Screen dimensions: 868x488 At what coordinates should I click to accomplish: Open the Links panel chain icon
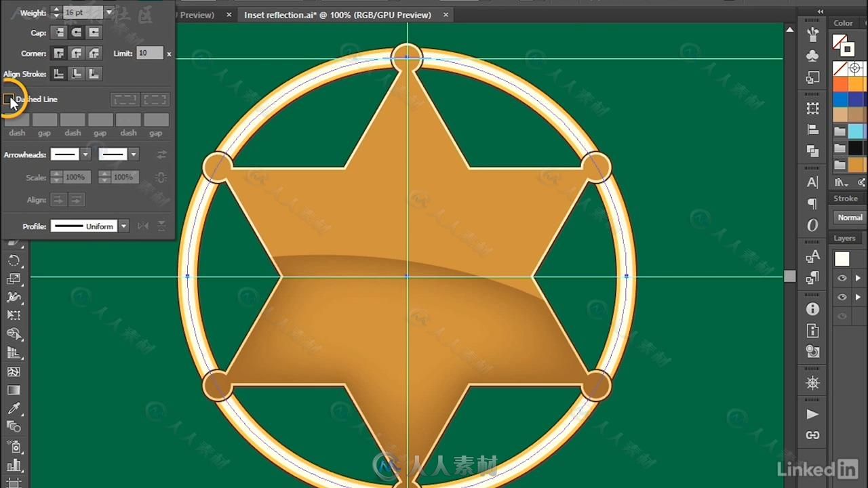812,435
